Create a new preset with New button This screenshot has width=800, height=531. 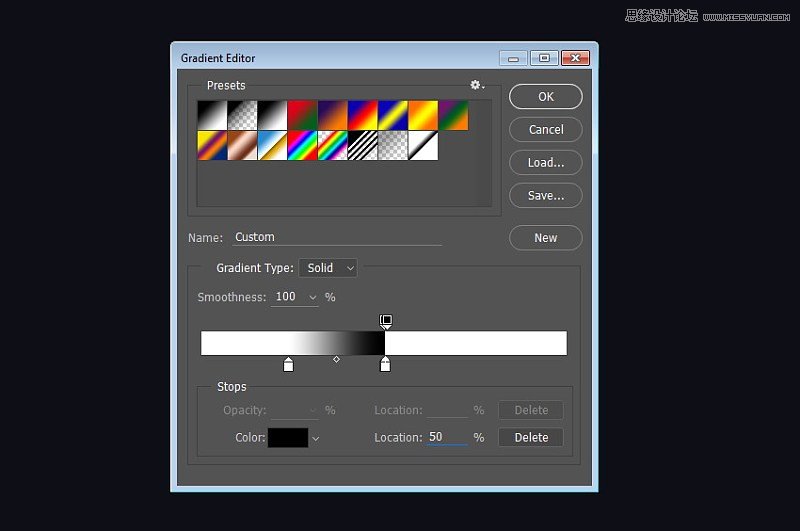tap(545, 238)
